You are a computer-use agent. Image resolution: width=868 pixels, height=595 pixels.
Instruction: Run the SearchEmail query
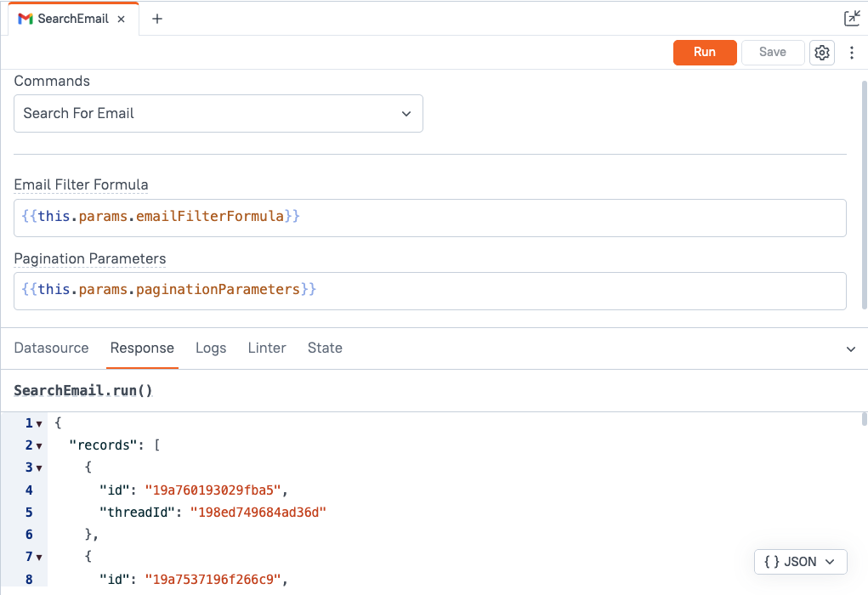704,53
